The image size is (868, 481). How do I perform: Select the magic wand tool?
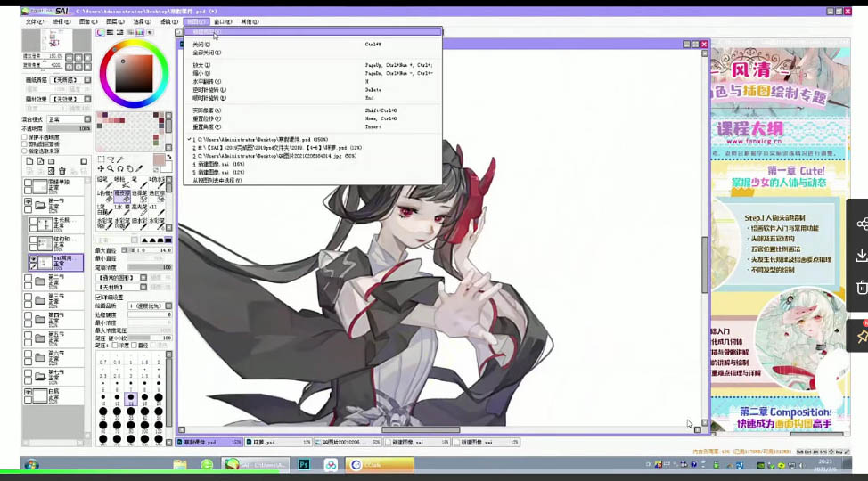(x=120, y=160)
